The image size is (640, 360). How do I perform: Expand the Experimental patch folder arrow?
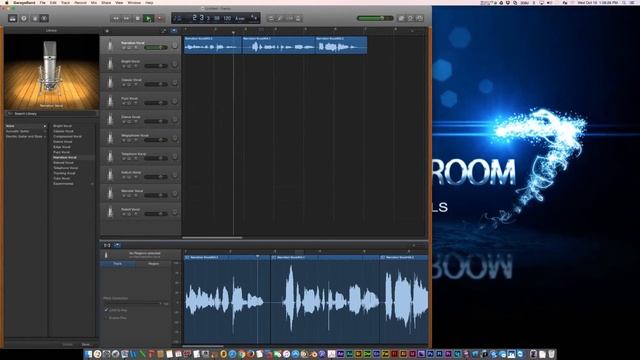(x=92, y=184)
